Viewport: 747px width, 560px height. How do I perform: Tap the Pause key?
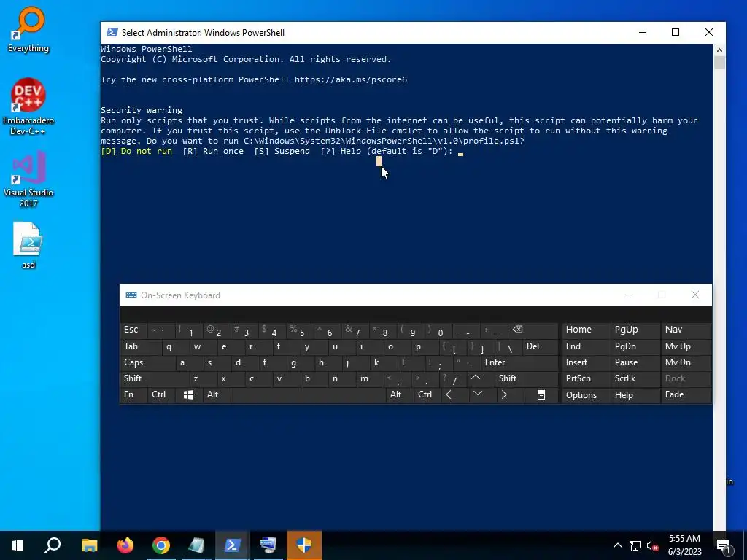pos(635,362)
